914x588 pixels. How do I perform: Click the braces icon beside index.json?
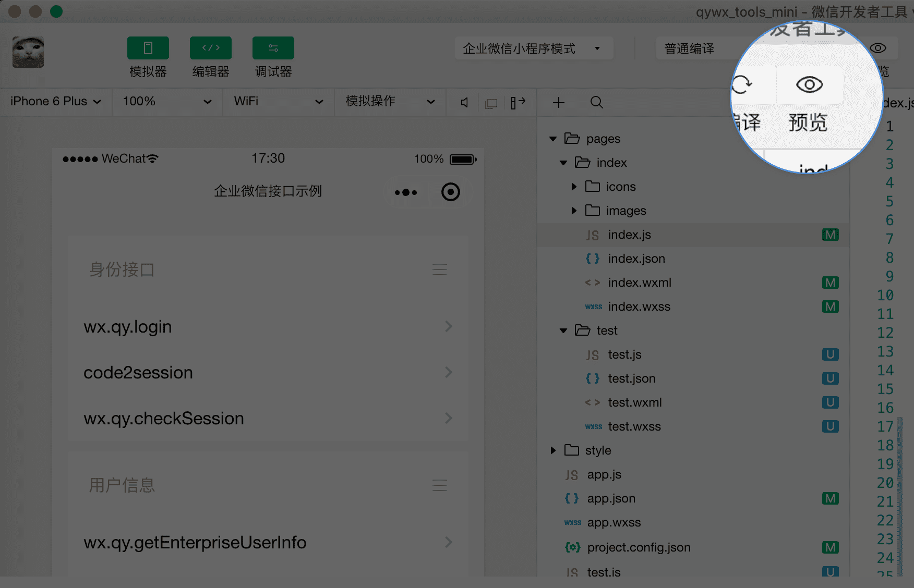click(x=592, y=259)
